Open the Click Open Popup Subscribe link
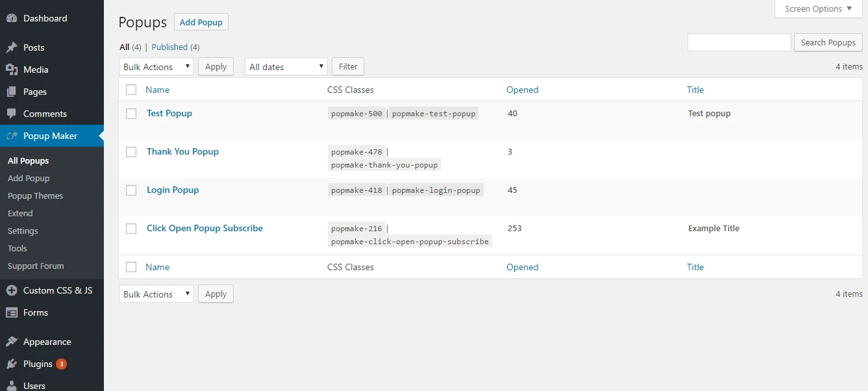This screenshot has height=391, width=868. 205,228
